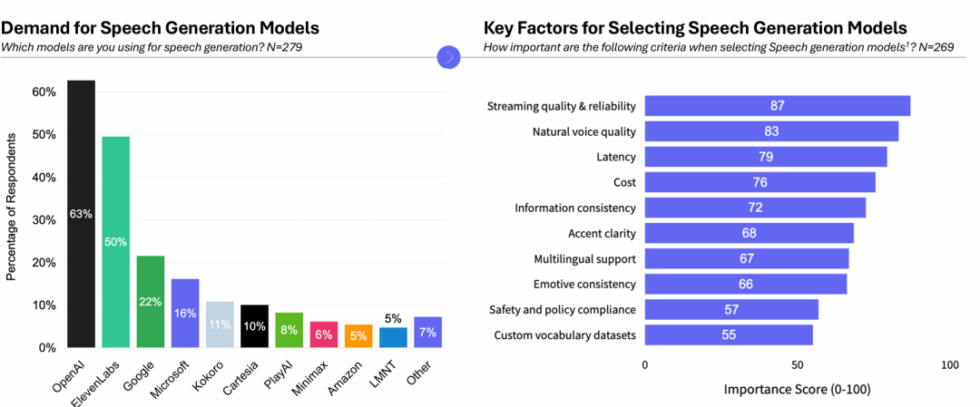980x407 pixels.
Task: Select the Natural voice quality 83 bar
Action: [x=771, y=131]
